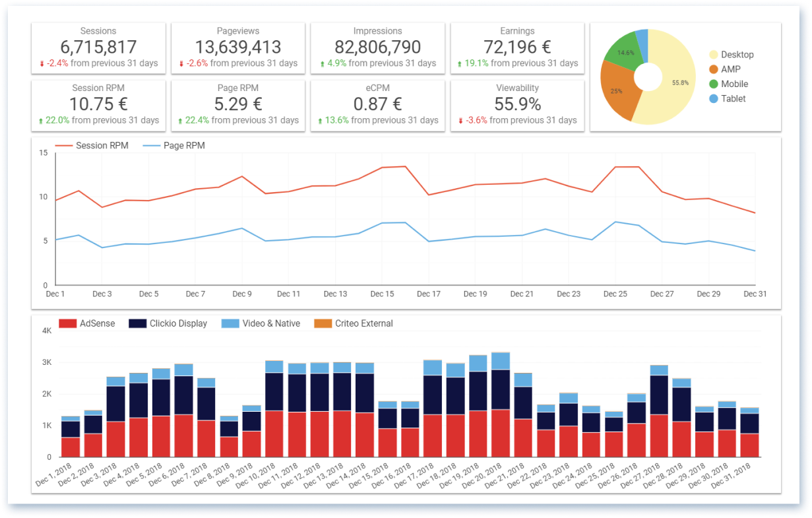This screenshot has width=812, height=518.
Task: Click the red down arrow under Viewability
Action: point(460,121)
